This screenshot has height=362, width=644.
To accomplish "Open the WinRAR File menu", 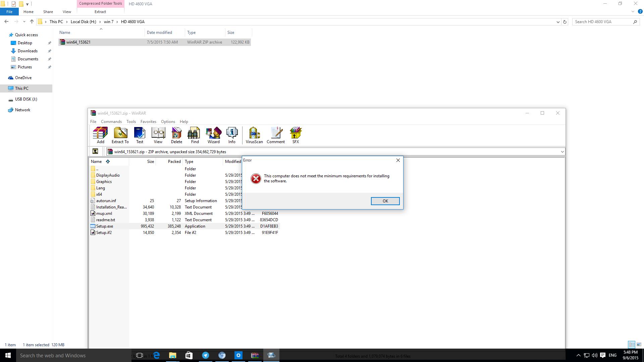I will [x=93, y=122].
